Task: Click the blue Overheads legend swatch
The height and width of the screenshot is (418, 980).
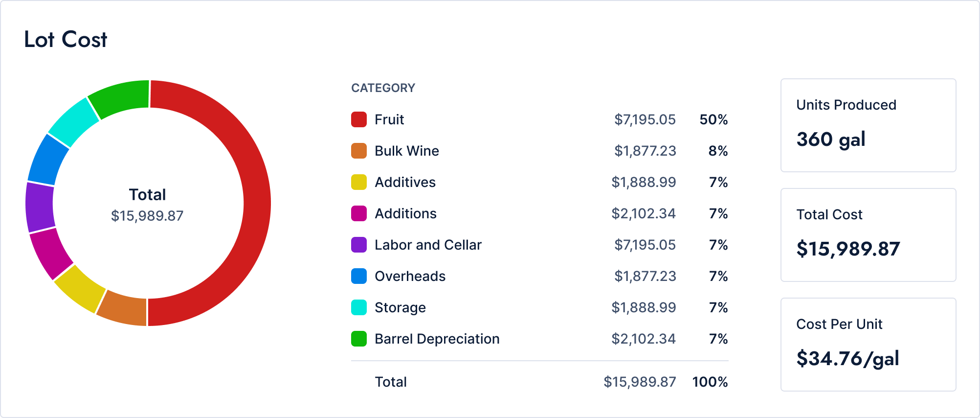Action: [359, 276]
